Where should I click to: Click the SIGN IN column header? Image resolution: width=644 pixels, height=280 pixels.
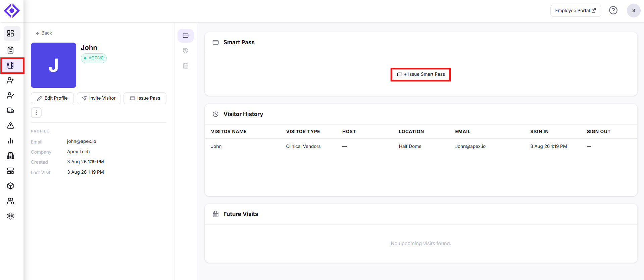(x=539, y=132)
